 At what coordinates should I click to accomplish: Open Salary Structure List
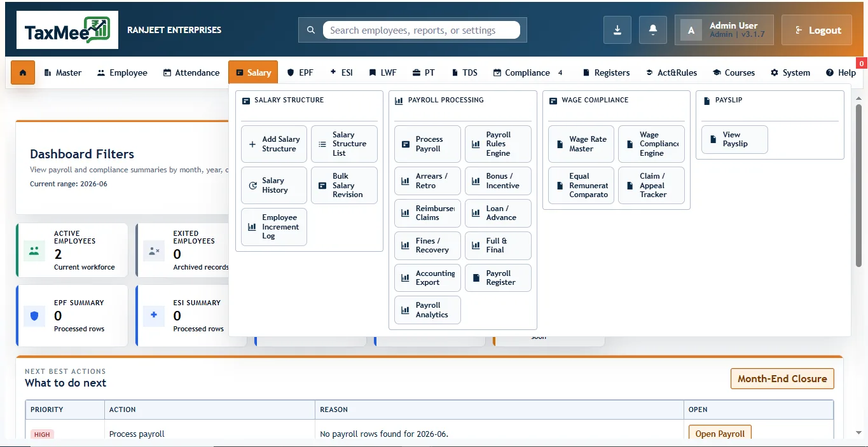coord(344,144)
